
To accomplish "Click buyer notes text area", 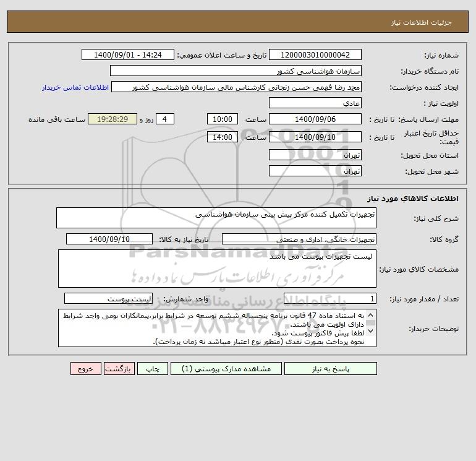I will (217, 328).
